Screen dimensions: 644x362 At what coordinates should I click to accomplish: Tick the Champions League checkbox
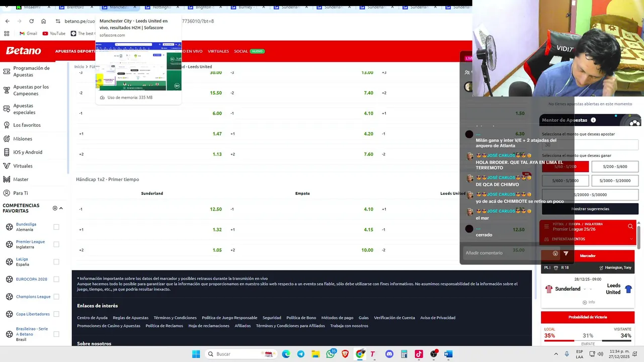coord(56,297)
